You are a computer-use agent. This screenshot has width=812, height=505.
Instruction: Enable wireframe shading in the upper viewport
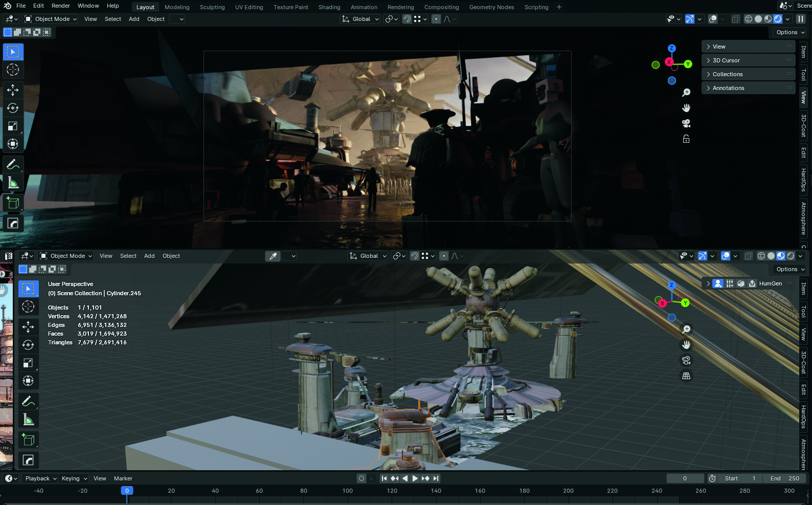tap(749, 19)
